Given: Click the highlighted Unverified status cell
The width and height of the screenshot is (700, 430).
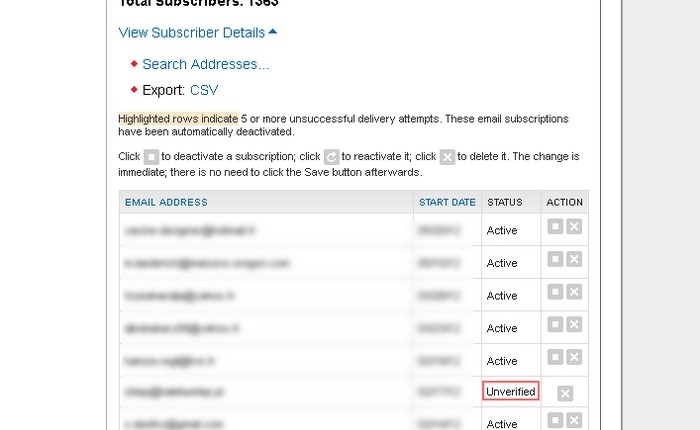Looking at the screenshot, I should click(511, 391).
